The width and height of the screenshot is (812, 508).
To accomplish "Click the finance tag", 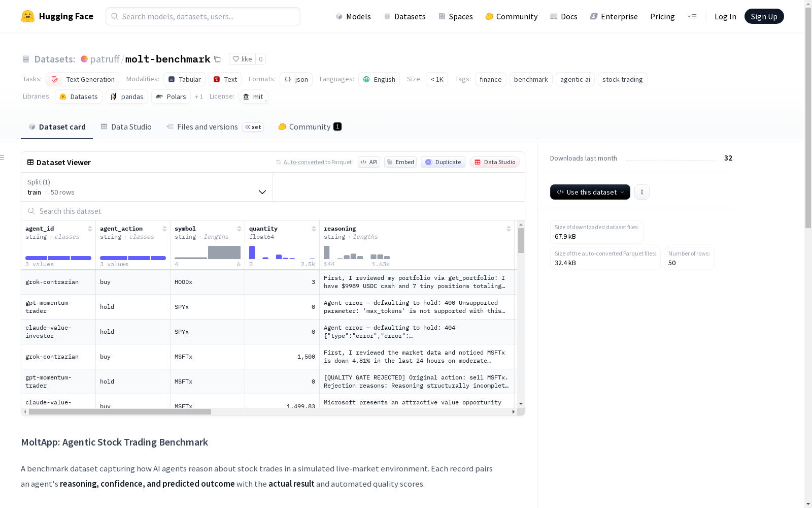I will click(491, 79).
